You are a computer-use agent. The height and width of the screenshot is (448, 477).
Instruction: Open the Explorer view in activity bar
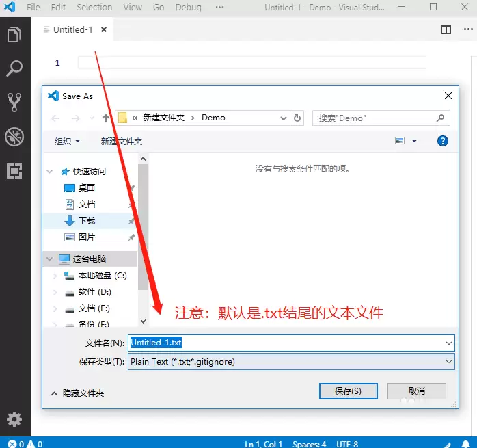coord(14,35)
